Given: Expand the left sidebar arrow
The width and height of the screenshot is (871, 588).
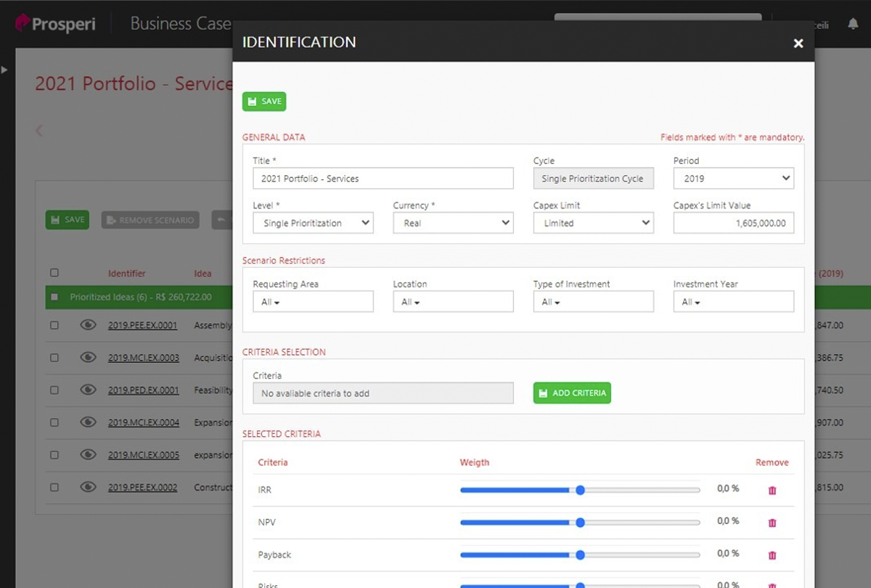Looking at the screenshot, I should pyautogui.click(x=4, y=70).
